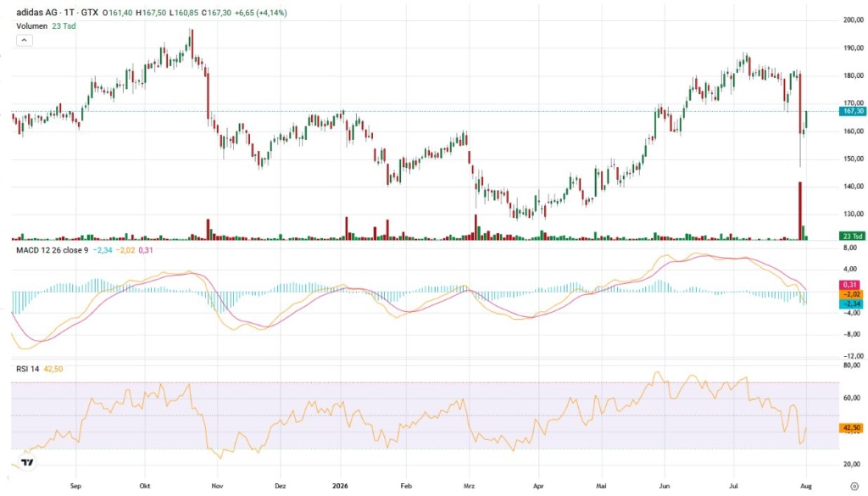Collapse the indicator legend with the chevron button
This screenshot has height=496, width=868.
(x=25, y=41)
